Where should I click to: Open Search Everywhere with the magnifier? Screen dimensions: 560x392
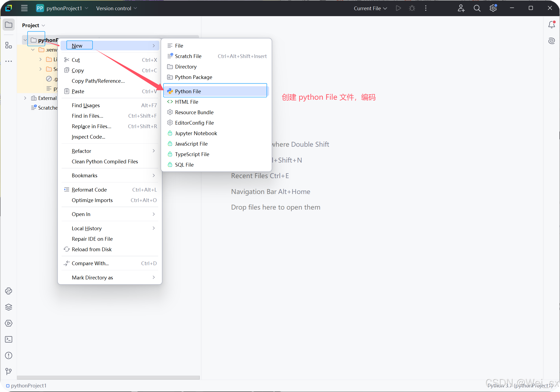pyautogui.click(x=477, y=8)
